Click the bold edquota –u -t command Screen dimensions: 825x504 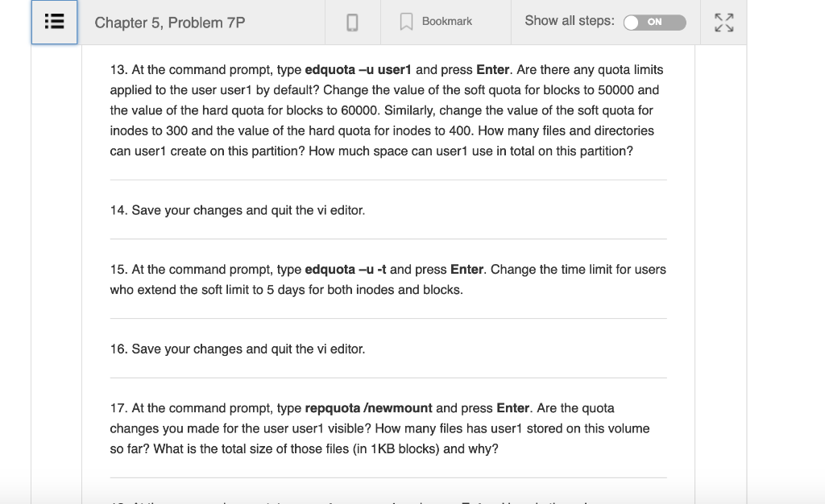click(345, 270)
